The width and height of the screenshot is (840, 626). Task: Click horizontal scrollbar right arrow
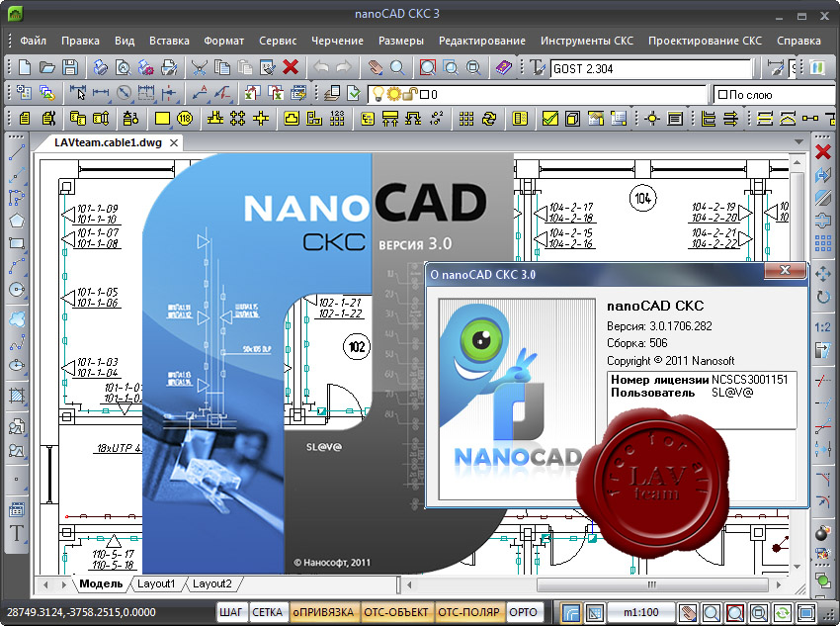(x=779, y=584)
